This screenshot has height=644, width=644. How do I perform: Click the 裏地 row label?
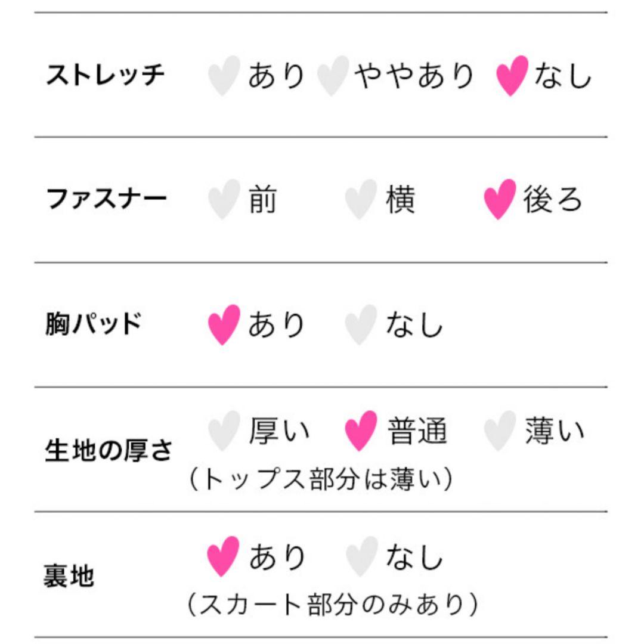pyautogui.click(x=69, y=576)
